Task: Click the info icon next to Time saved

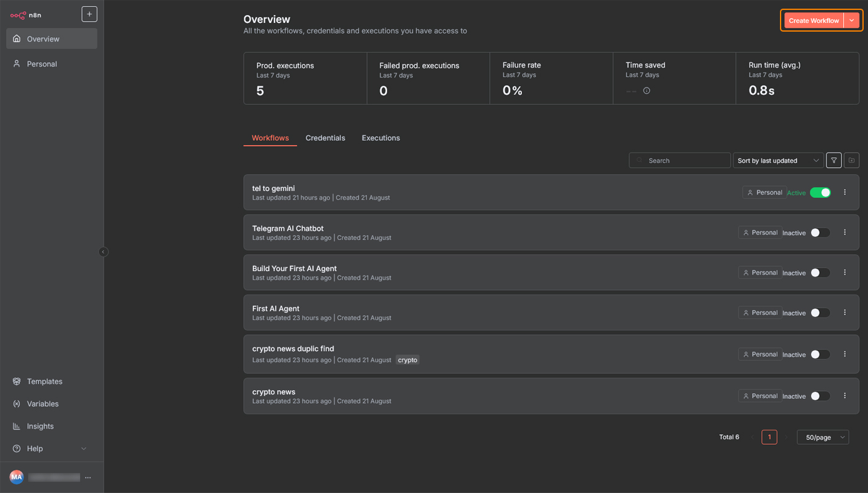Action: [647, 91]
